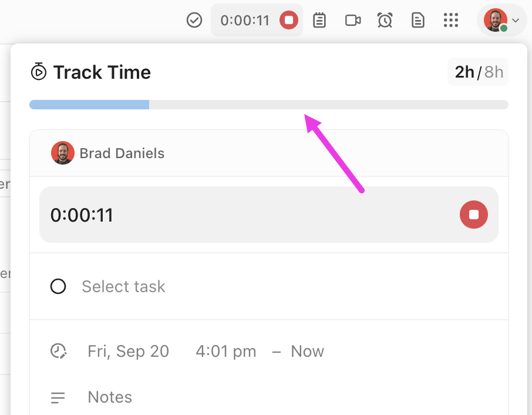Toggle the Select task option

point(123,286)
